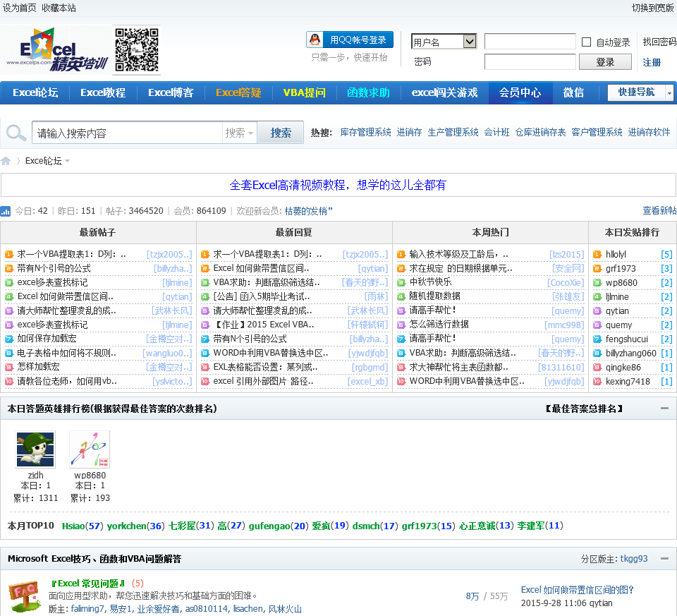Click the QR code image
The height and width of the screenshot is (616, 677).
point(136,49)
